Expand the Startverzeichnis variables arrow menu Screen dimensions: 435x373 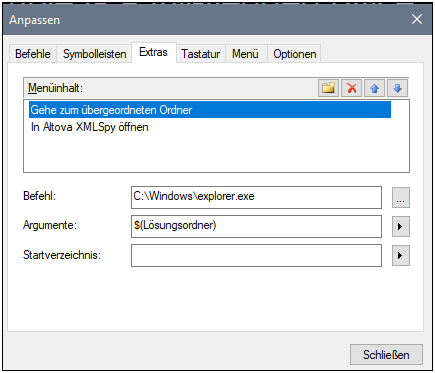tap(401, 256)
